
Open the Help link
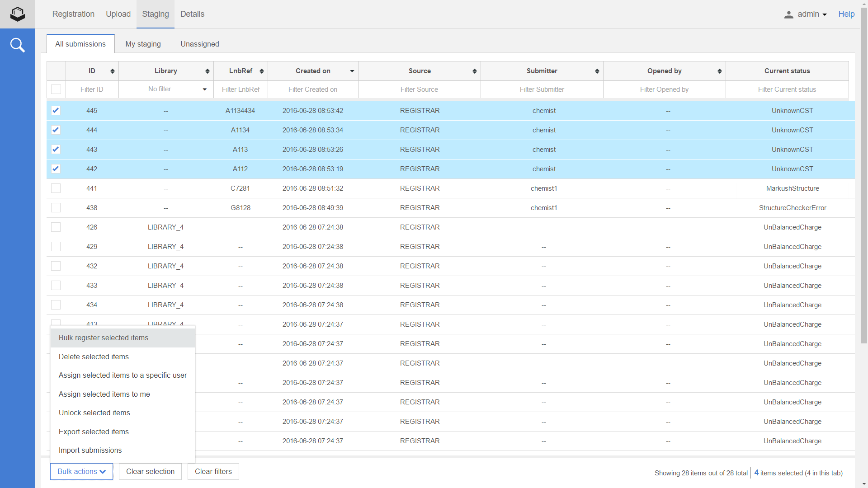[846, 14]
